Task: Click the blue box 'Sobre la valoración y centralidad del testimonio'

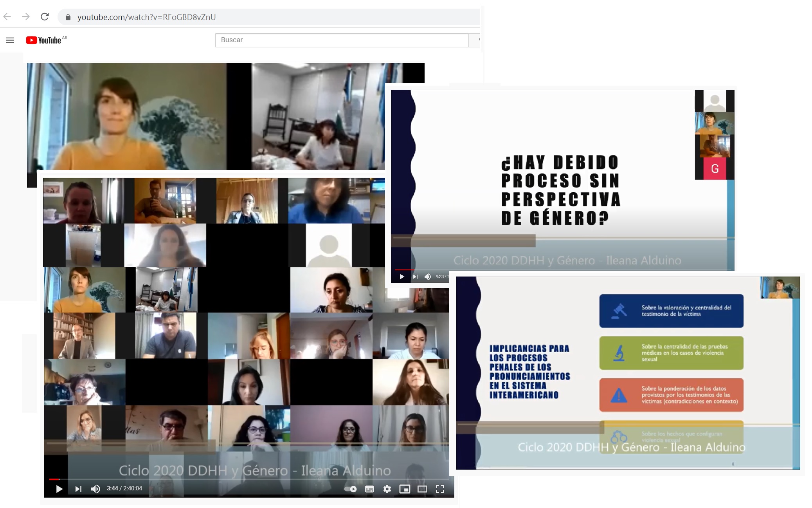Action: pyautogui.click(x=671, y=311)
